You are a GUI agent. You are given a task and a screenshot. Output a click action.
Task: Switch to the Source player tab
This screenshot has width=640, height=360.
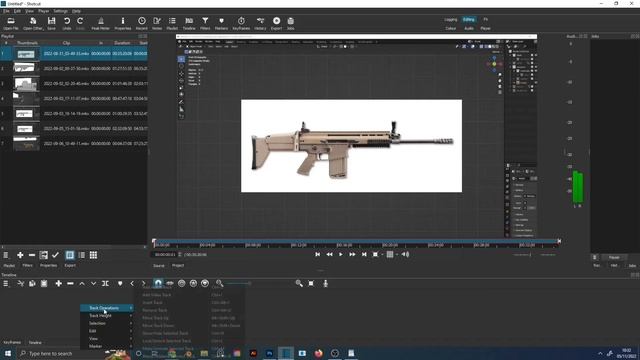(x=159, y=266)
